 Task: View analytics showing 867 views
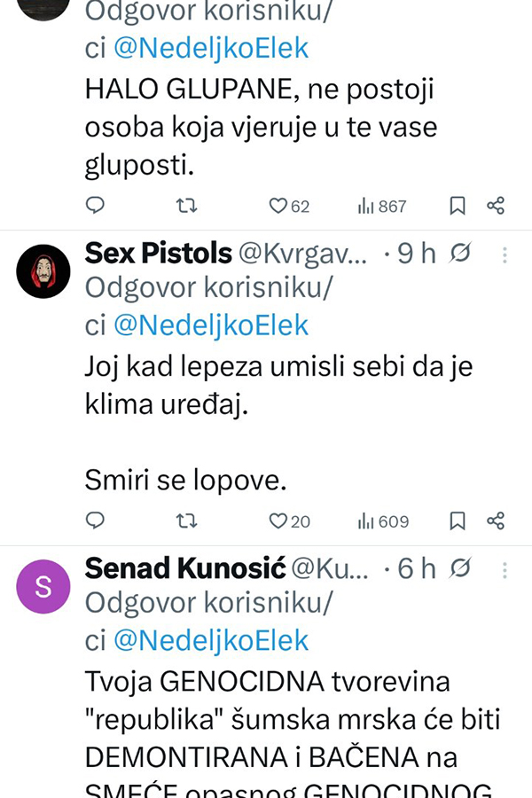click(382, 206)
